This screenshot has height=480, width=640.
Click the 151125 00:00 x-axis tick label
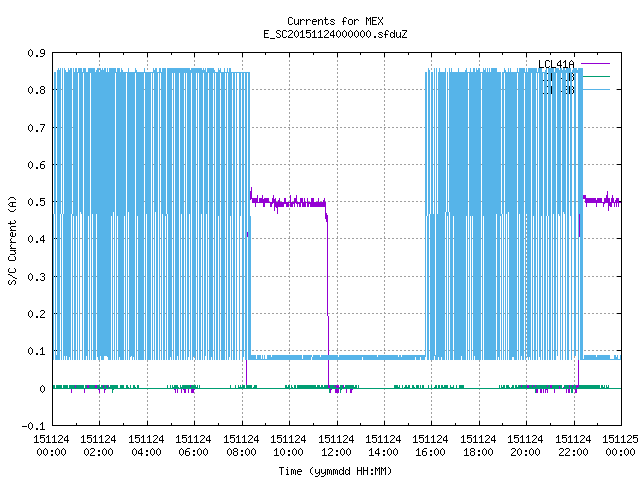[621, 446]
